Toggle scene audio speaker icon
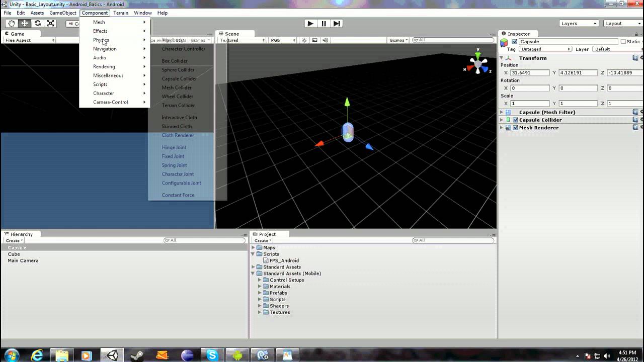644x362 pixels. (x=325, y=40)
